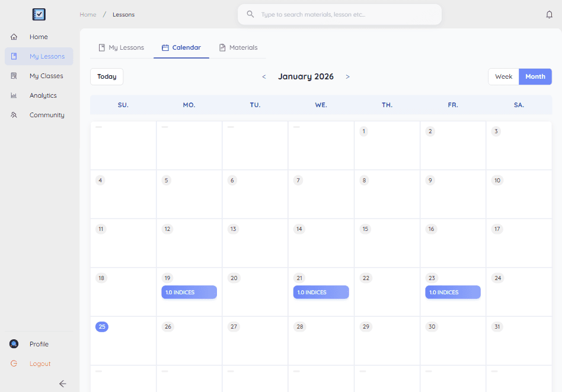Click the notification bell
Image resolution: width=562 pixels, height=392 pixels.
point(549,14)
